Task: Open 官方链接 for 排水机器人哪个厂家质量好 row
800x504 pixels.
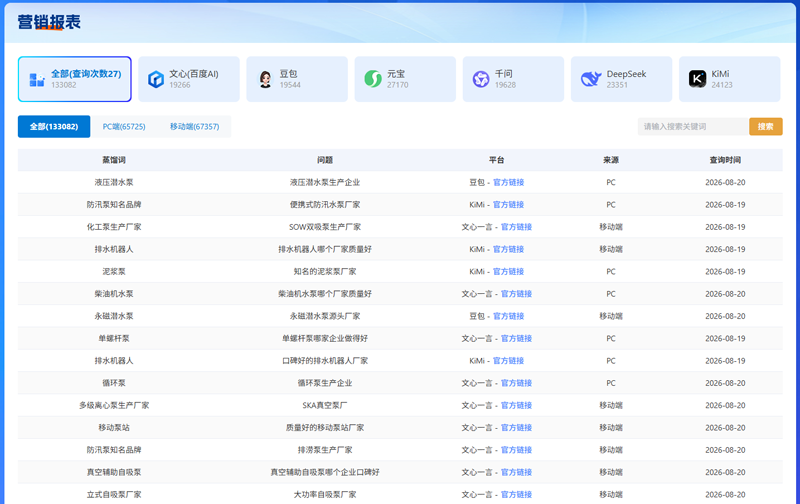Action: [x=508, y=249]
